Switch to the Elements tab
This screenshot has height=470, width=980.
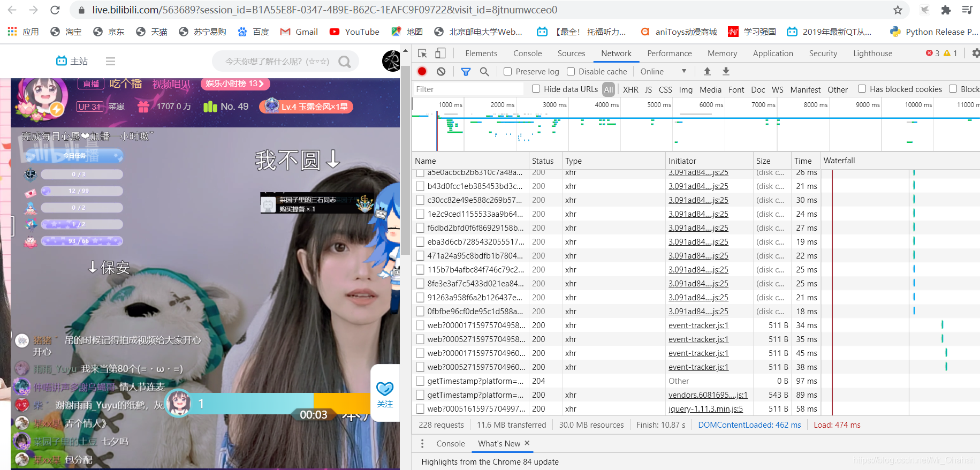[481, 53]
